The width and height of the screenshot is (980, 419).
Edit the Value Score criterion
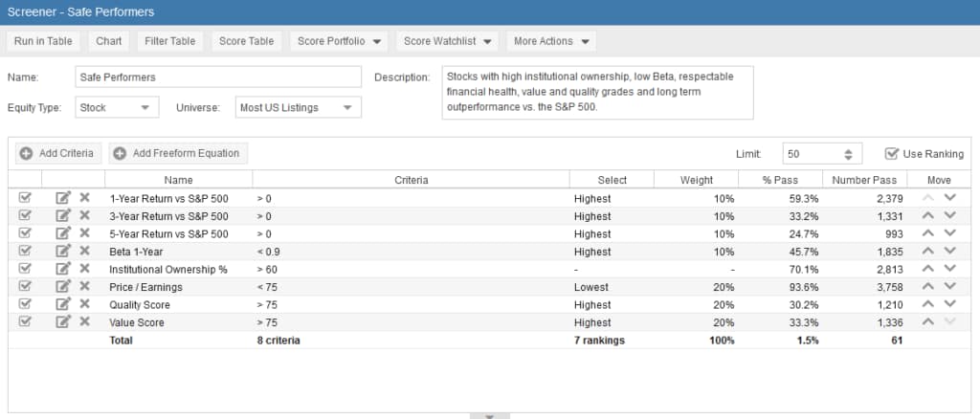64,321
